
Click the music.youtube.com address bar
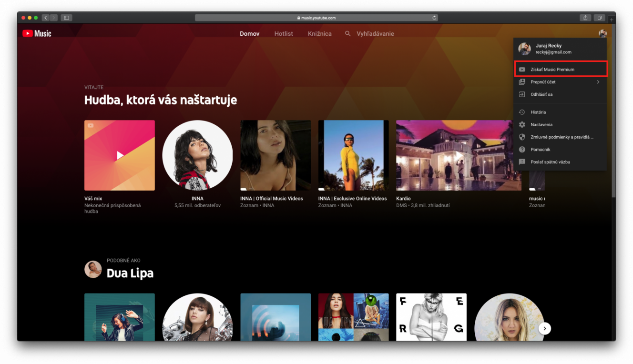pos(316,18)
